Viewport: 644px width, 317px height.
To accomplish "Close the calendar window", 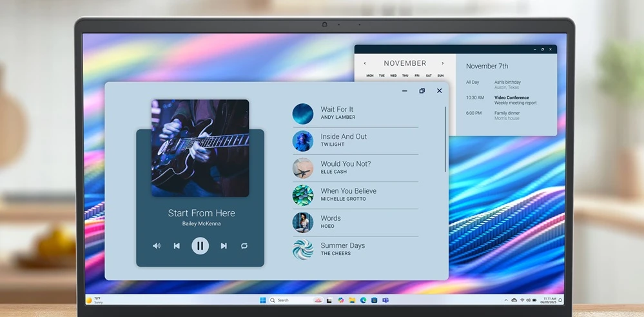I will [x=551, y=49].
